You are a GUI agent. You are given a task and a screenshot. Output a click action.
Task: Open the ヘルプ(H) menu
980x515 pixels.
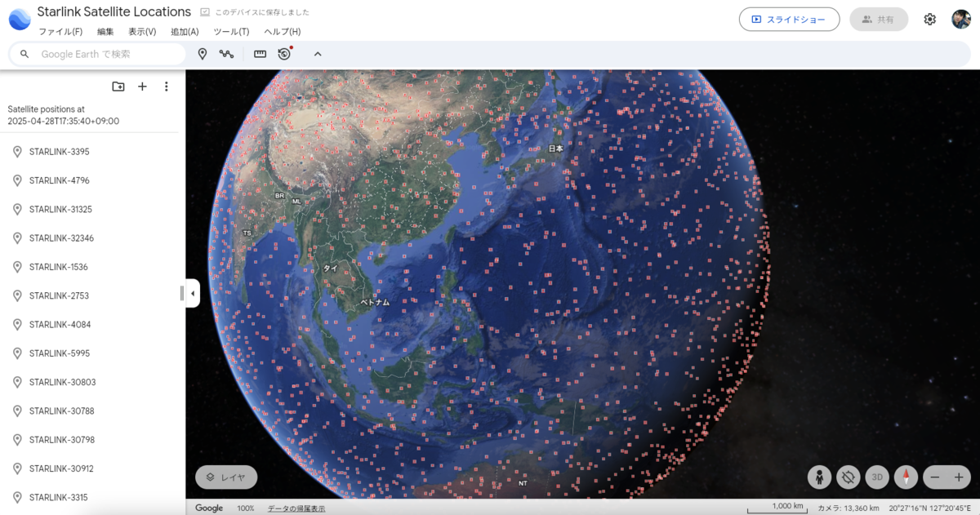[x=282, y=32]
